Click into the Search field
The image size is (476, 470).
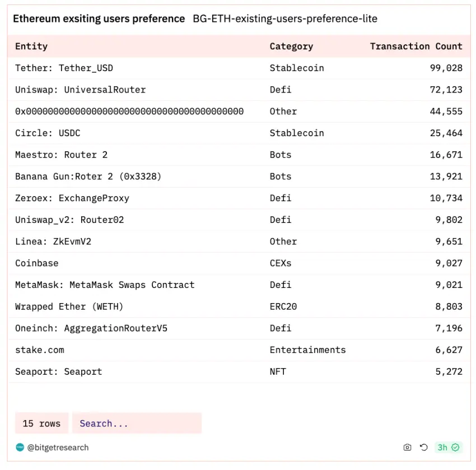pos(137,424)
